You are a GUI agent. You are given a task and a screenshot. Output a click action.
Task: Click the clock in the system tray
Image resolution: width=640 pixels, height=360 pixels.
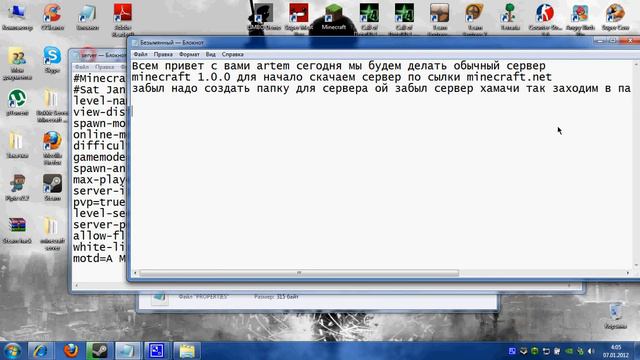(616, 351)
